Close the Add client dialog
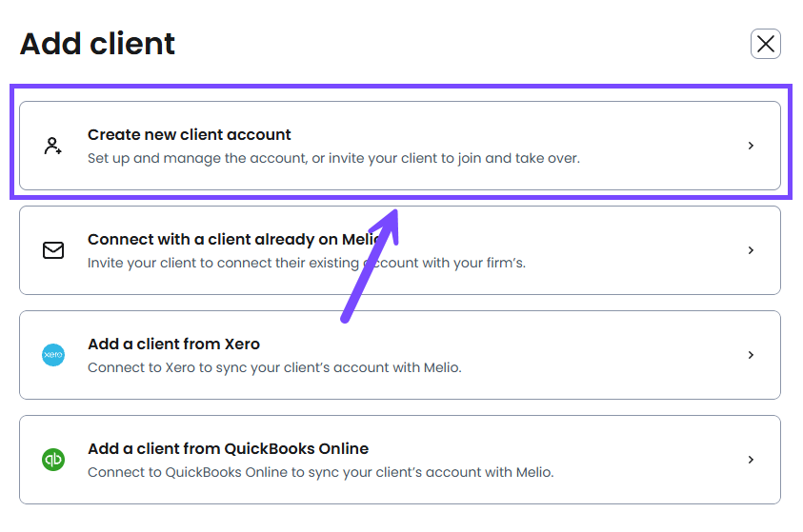The height and width of the screenshot is (532, 803). pyautogui.click(x=766, y=44)
